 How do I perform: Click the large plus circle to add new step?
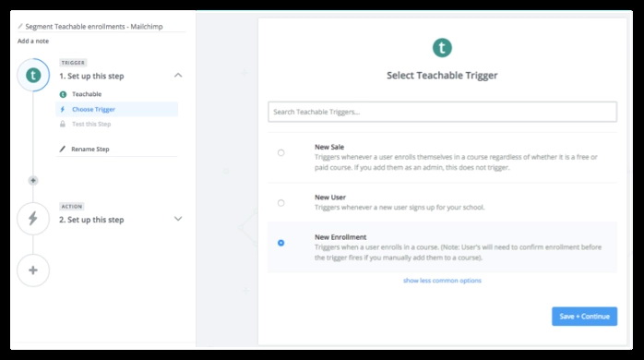click(33, 270)
